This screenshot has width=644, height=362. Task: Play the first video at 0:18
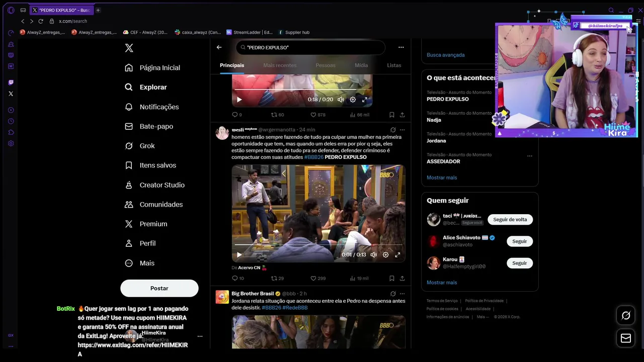tap(239, 100)
